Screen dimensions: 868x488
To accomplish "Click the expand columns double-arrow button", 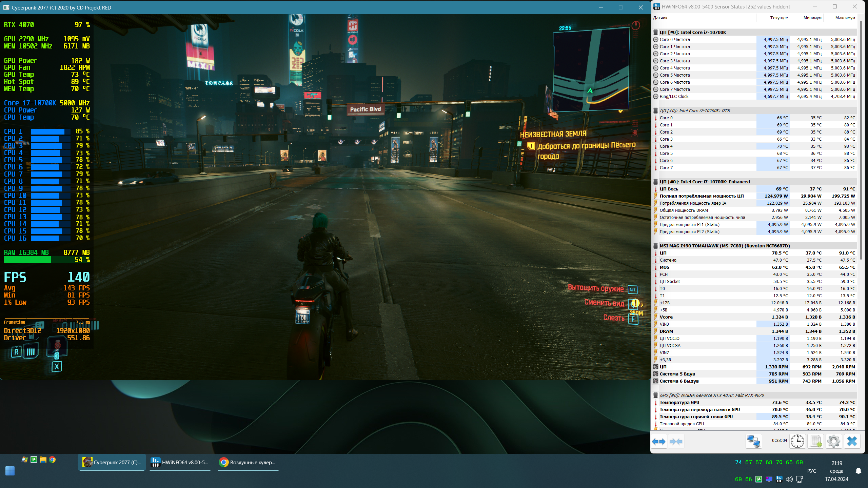I will (659, 442).
